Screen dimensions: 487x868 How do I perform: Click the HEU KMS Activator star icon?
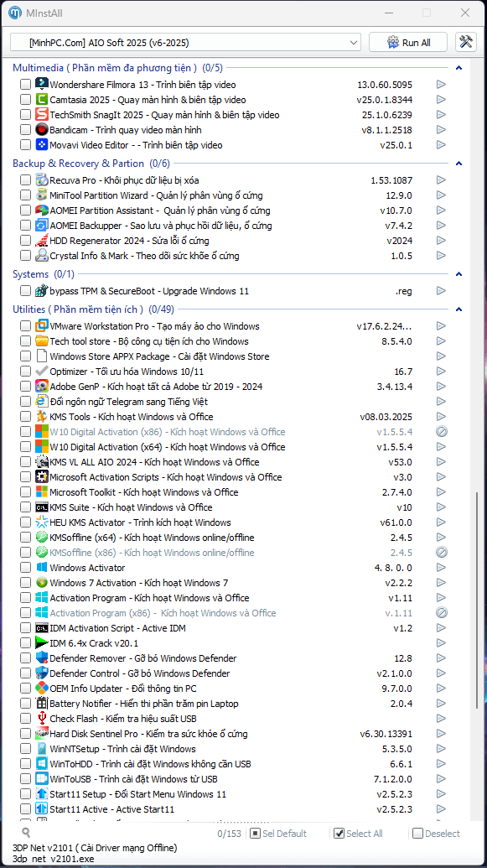pyautogui.click(x=42, y=522)
